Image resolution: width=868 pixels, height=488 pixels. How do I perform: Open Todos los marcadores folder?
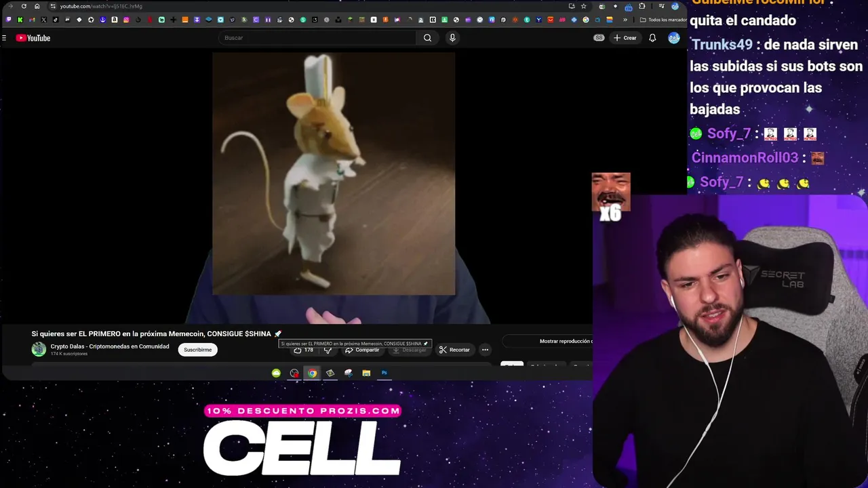[x=663, y=20]
